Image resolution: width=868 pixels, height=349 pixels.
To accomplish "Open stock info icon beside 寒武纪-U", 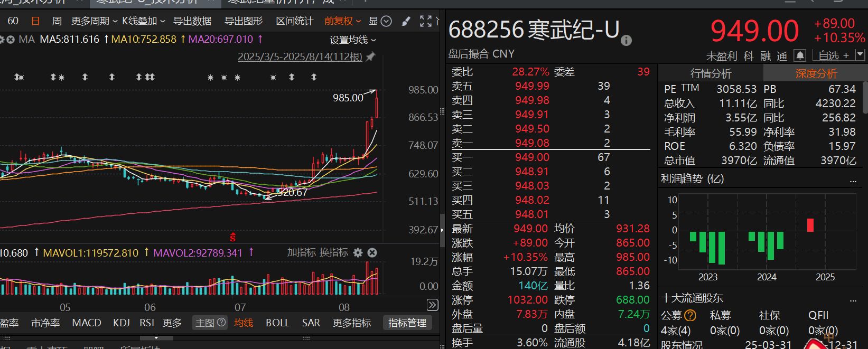I will [x=626, y=41].
